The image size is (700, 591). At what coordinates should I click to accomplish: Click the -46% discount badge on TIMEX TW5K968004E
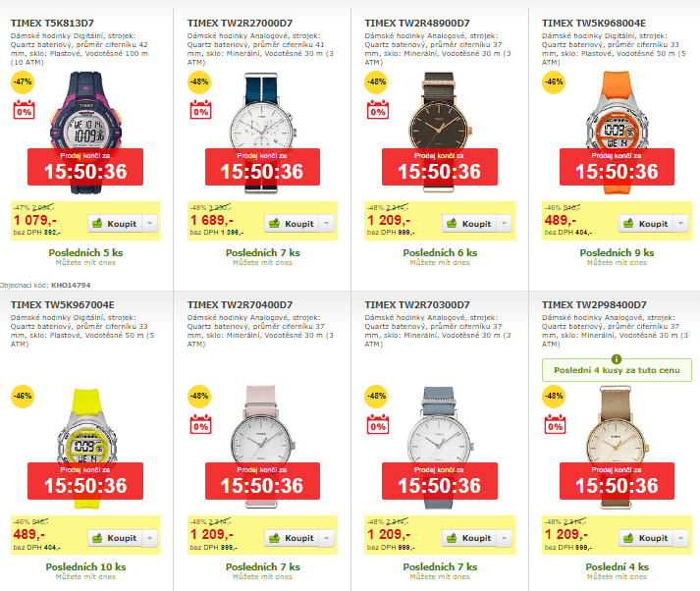click(554, 81)
